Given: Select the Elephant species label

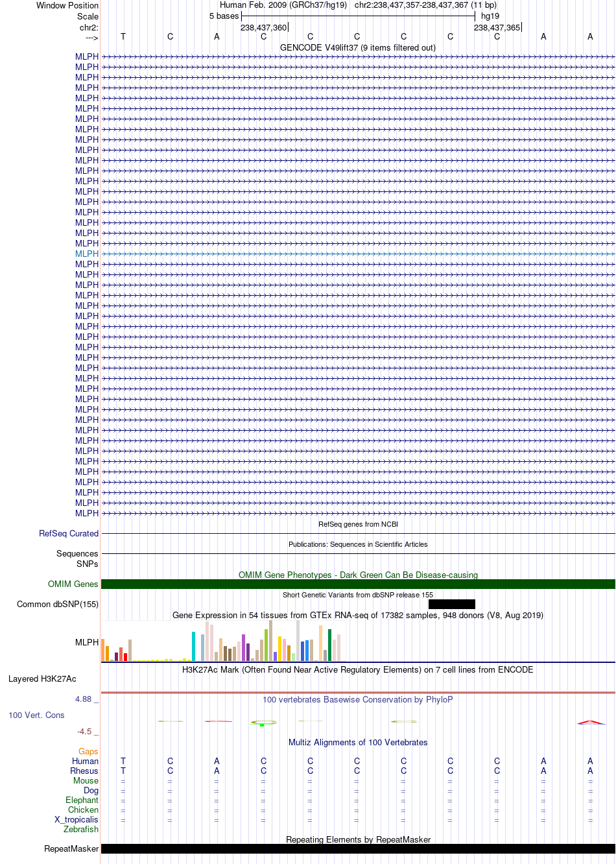Looking at the screenshot, I should (82, 800).
